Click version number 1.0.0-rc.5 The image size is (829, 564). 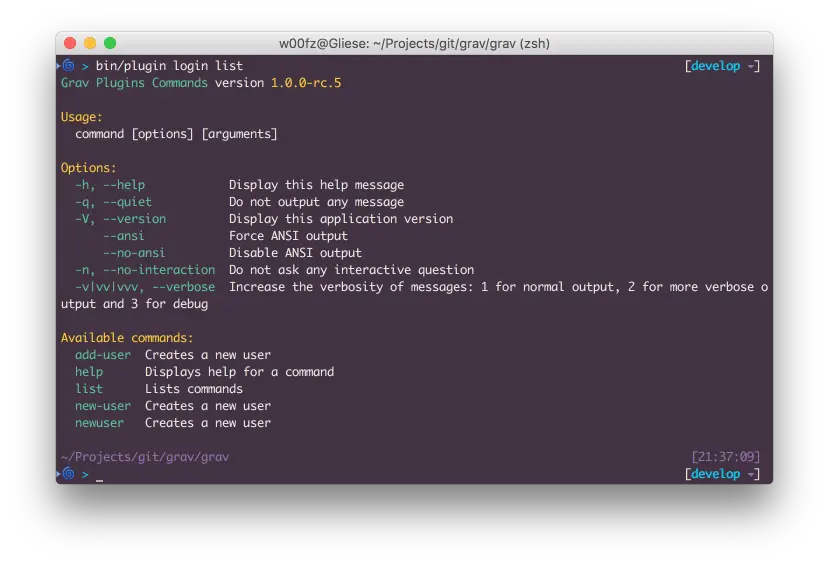(x=306, y=83)
